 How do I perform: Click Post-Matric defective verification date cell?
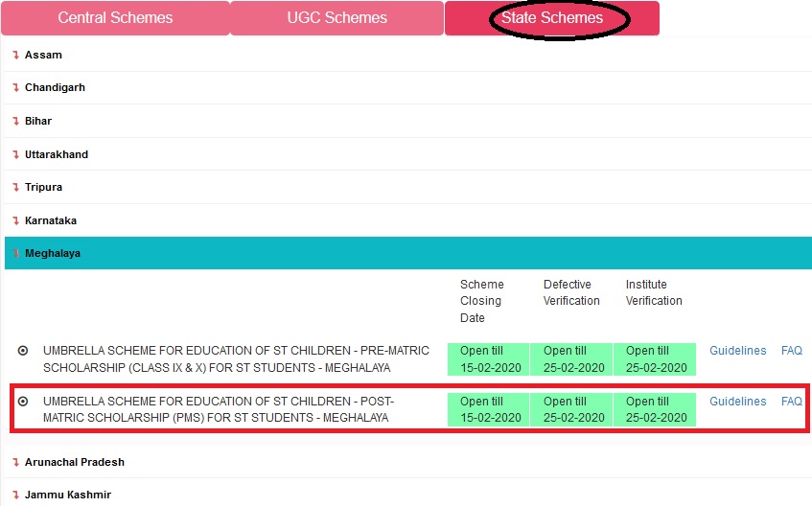coord(571,409)
